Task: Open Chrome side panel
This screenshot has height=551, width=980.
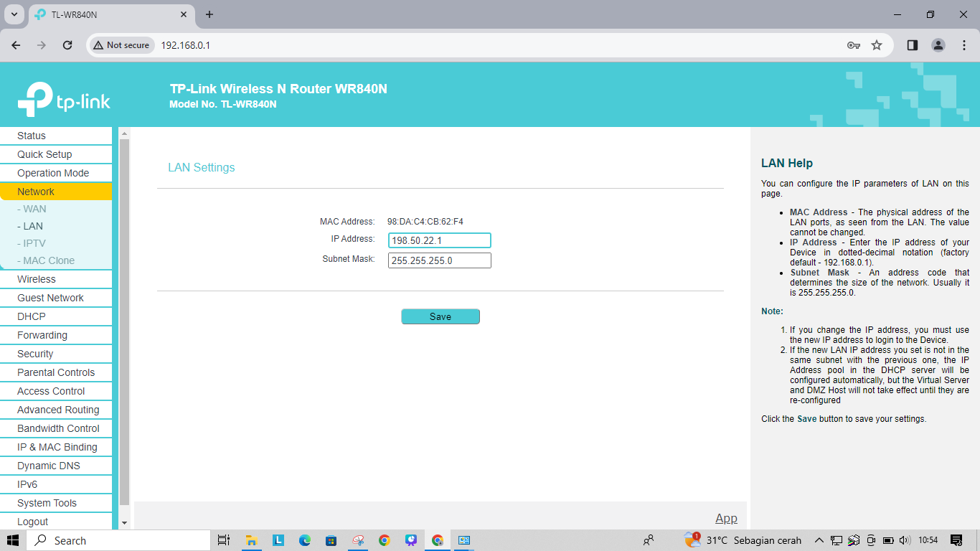Action: pos(913,45)
